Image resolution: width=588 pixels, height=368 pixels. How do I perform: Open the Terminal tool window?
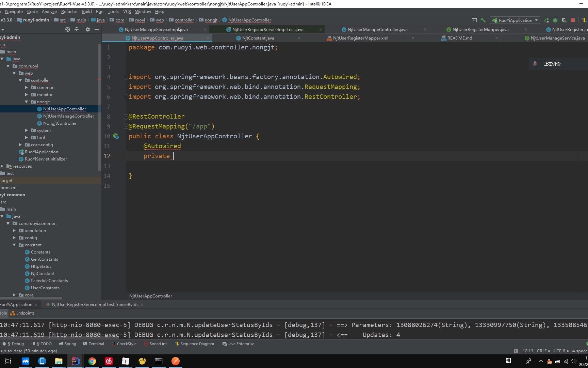(x=94, y=344)
